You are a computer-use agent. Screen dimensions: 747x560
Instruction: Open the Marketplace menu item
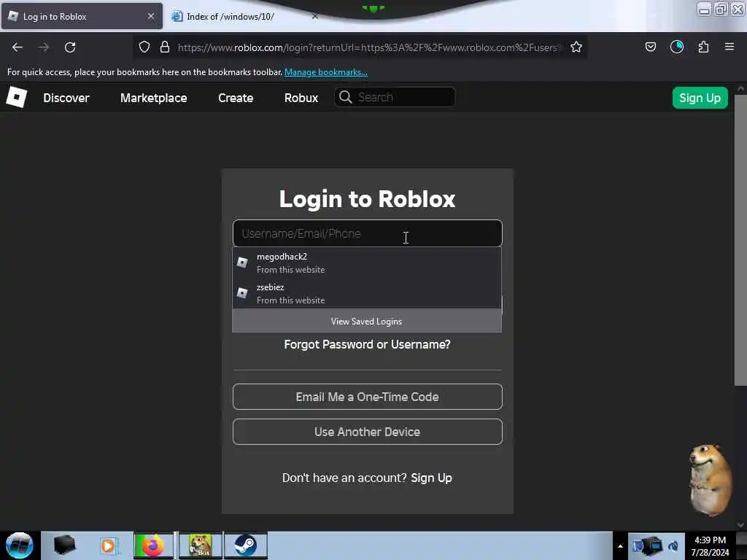(153, 98)
